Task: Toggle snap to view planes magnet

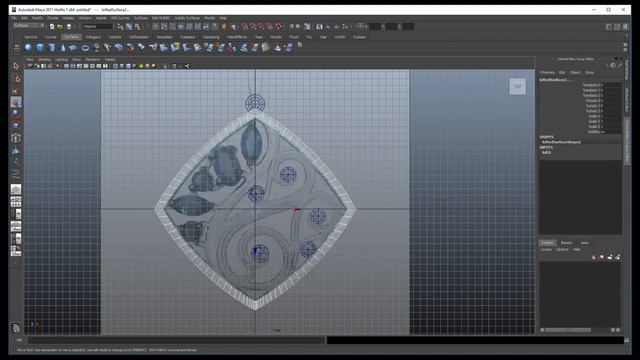Action: pyautogui.click(x=270, y=27)
